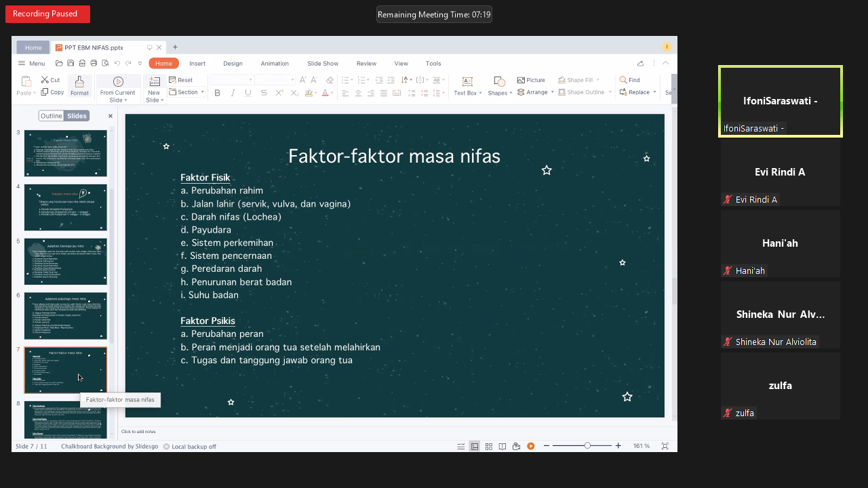Image resolution: width=868 pixels, height=488 pixels.
Task: Clear formatting with the eraser icon
Action: coord(330,80)
